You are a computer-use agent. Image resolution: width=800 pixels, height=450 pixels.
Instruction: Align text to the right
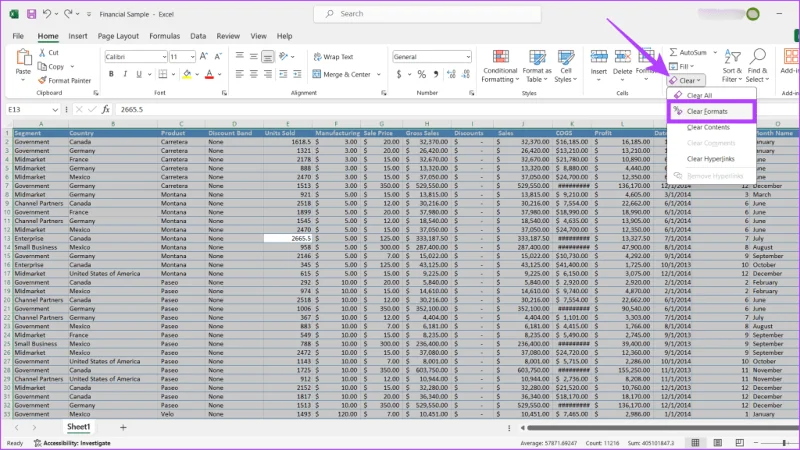point(268,74)
